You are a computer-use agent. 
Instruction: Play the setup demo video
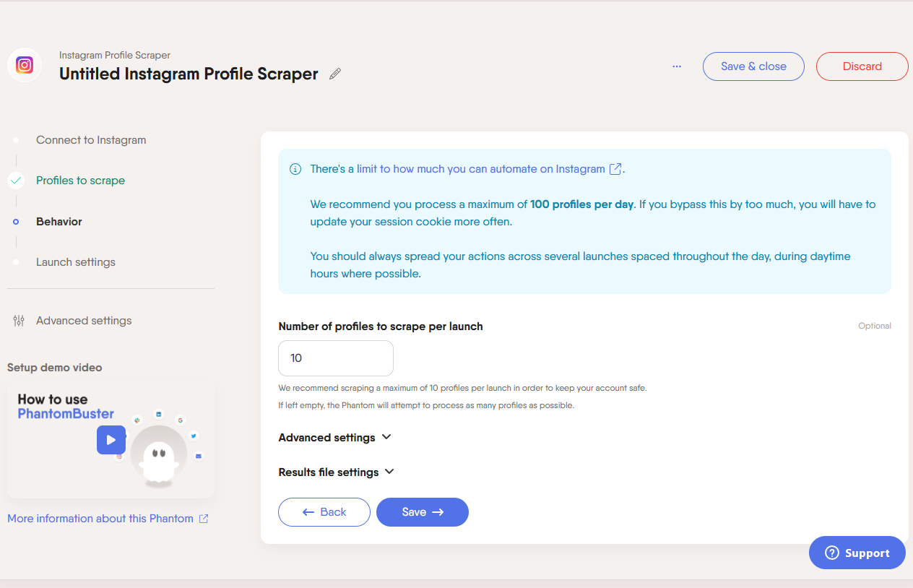[x=111, y=440]
